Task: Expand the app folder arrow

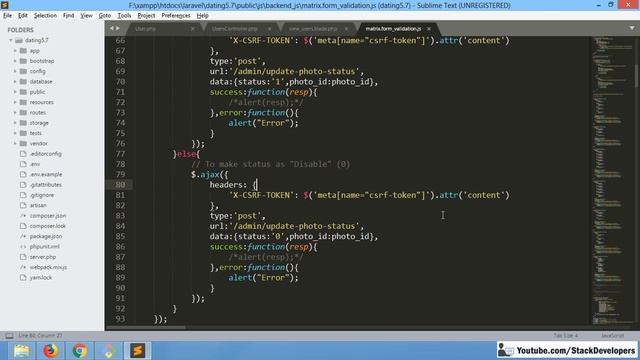Action: pyautogui.click(x=15, y=51)
